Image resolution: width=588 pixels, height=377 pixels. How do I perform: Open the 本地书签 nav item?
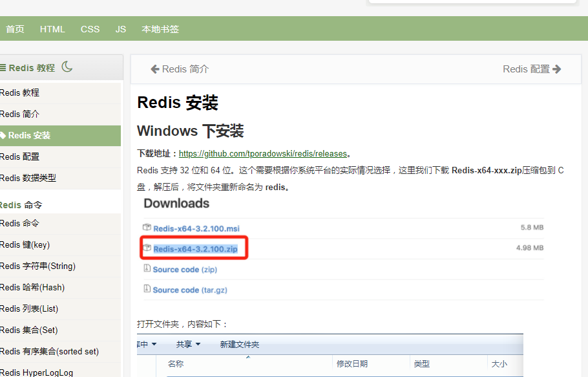(x=160, y=29)
